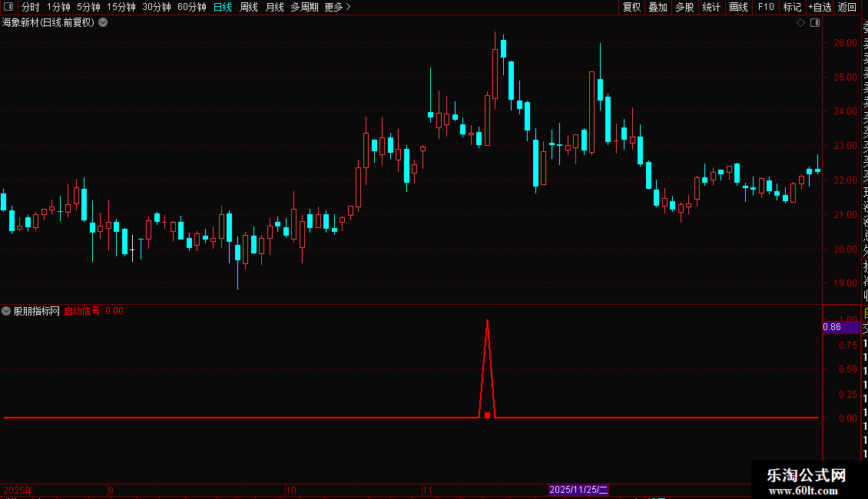The image size is (868, 499).
Task: Click 返回 to go back
Action: 847,7
